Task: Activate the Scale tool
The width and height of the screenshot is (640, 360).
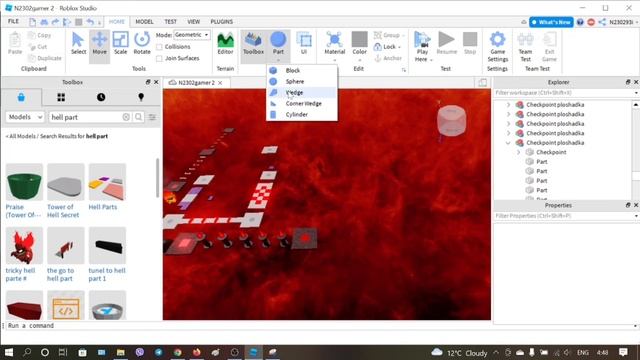Action: 120,43
